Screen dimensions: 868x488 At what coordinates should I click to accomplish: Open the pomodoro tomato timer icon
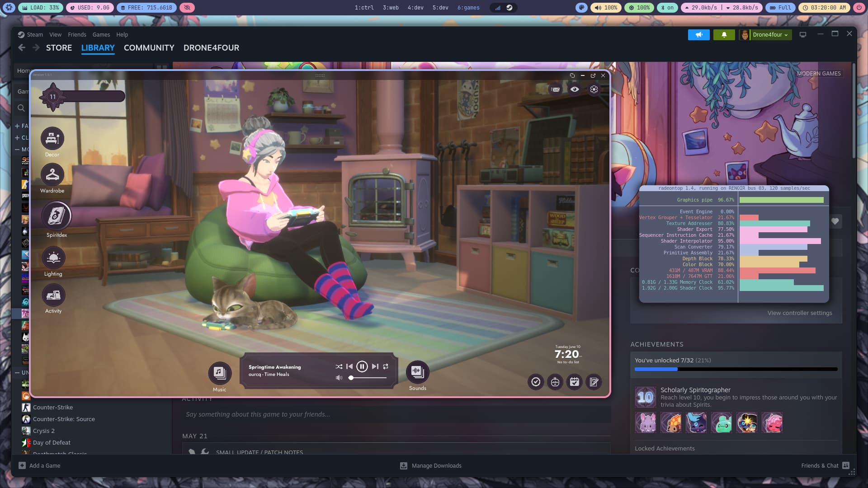click(555, 382)
